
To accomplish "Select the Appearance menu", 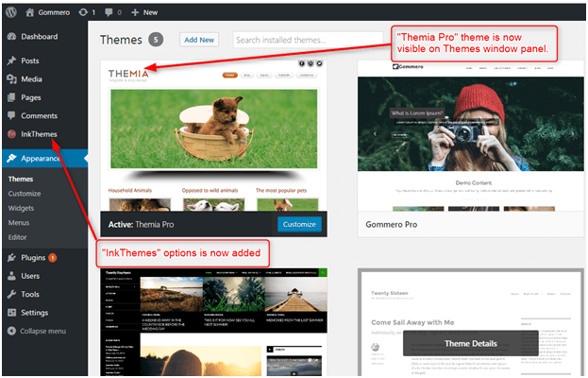I will click(x=41, y=158).
